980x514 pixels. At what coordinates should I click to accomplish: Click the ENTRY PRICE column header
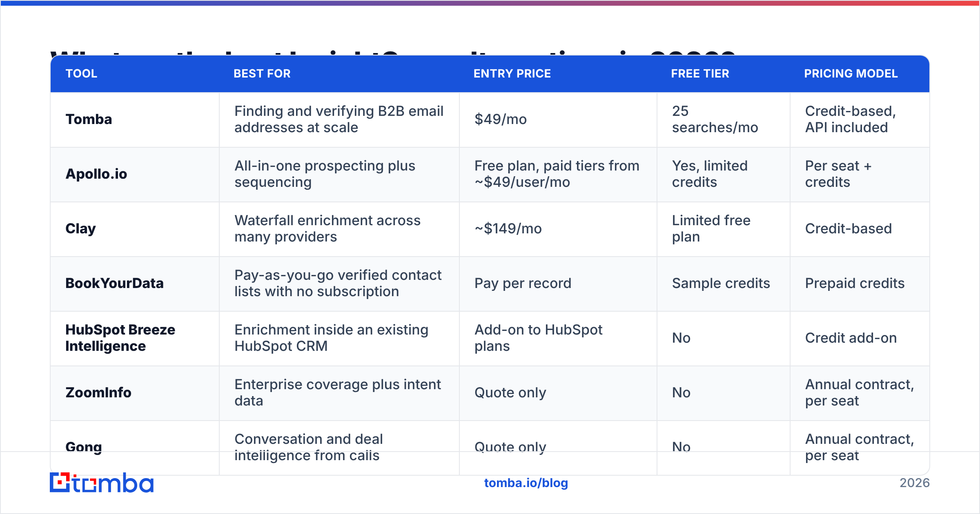point(512,73)
